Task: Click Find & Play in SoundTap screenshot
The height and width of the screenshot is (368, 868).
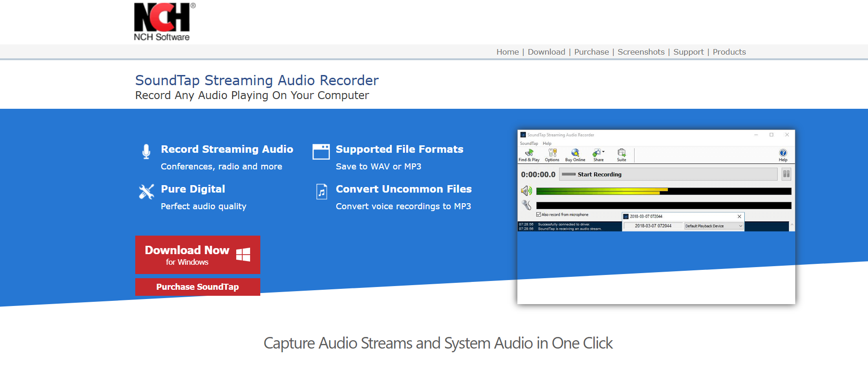Action: coord(529,155)
